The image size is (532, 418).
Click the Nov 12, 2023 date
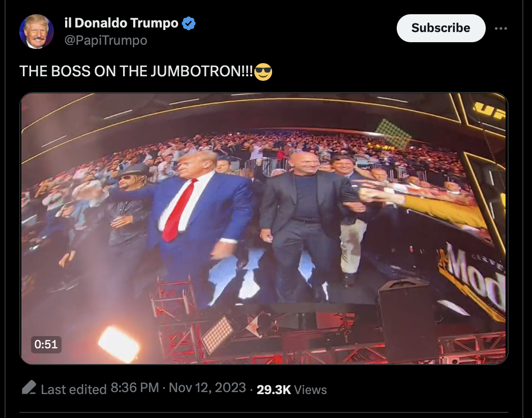[x=208, y=388]
